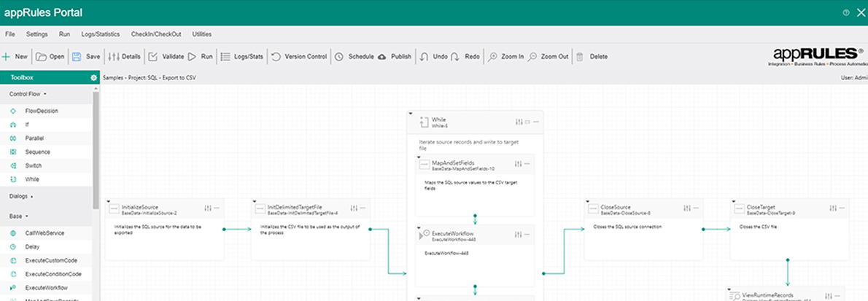Click the Details sliders icon in toolbar
The image size is (868, 301).
[x=114, y=56]
